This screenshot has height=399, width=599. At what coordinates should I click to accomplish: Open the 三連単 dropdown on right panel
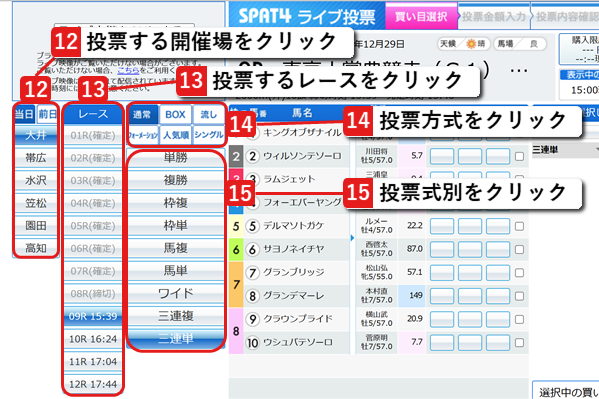565,150
